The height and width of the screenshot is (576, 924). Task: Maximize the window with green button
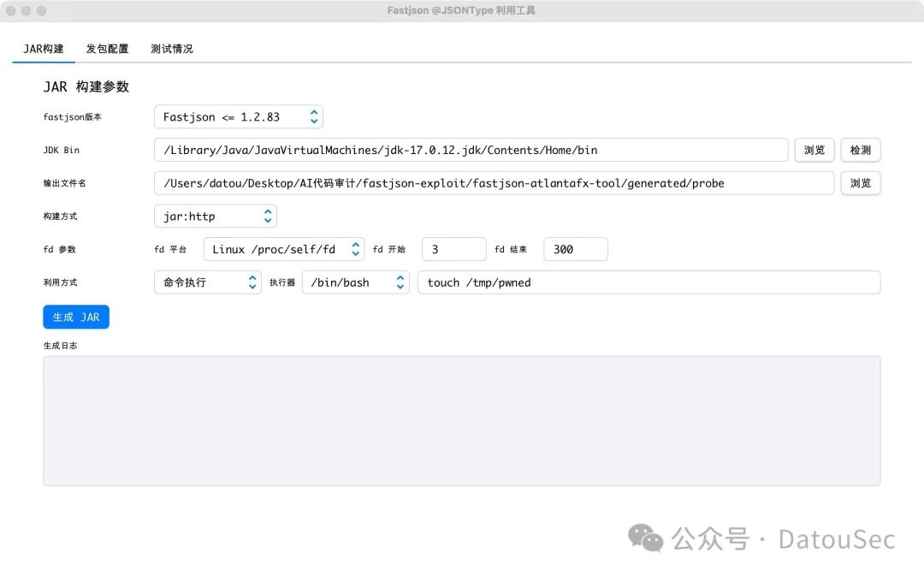(x=41, y=10)
